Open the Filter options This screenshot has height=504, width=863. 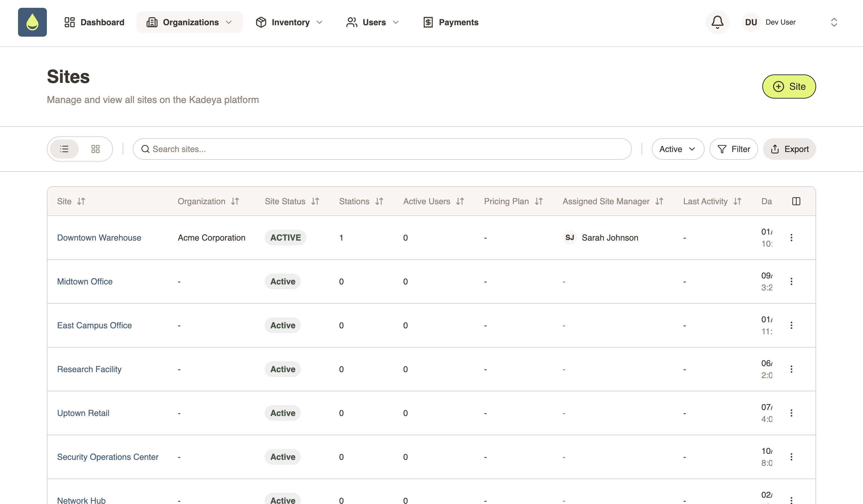[x=733, y=149]
